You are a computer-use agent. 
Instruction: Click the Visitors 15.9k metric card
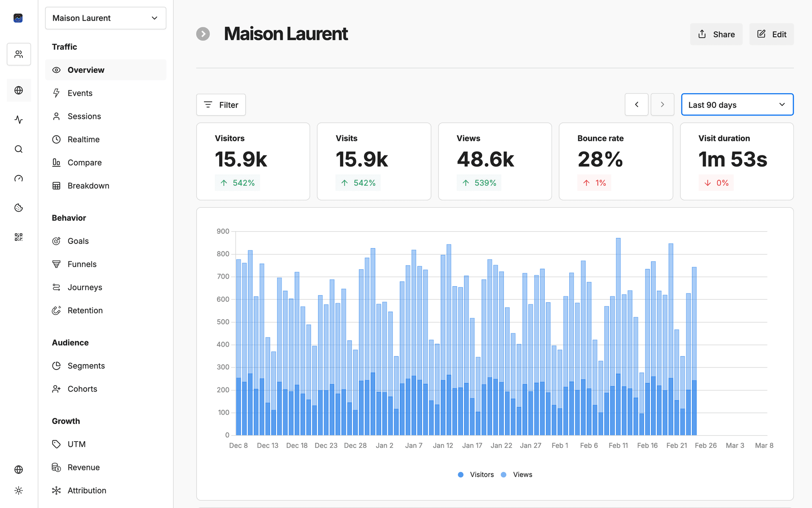253,161
